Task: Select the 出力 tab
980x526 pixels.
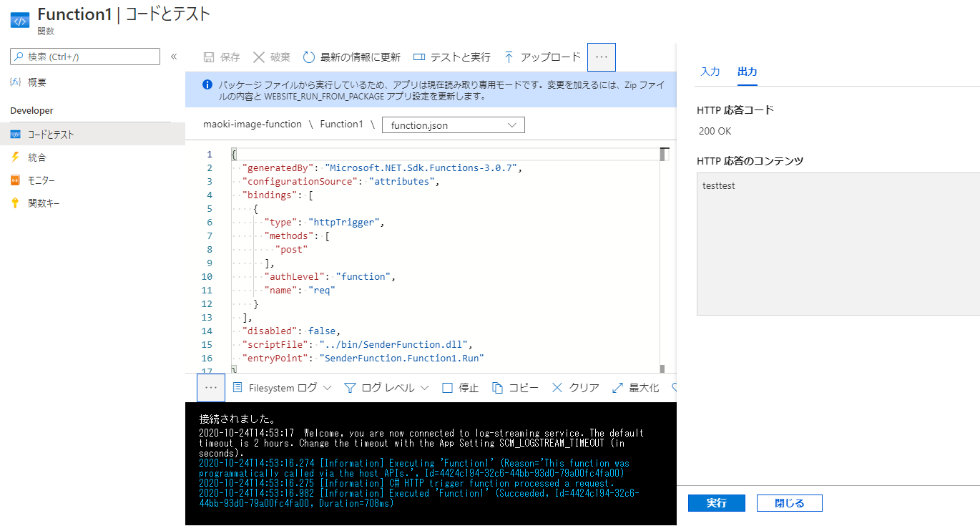Action: [748, 72]
